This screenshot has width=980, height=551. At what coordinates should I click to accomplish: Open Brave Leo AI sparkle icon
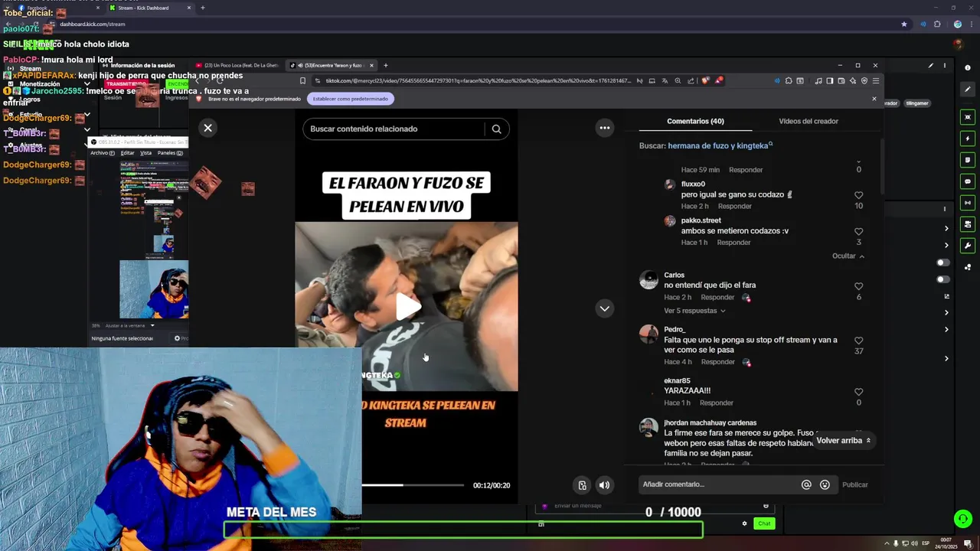(x=853, y=80)
